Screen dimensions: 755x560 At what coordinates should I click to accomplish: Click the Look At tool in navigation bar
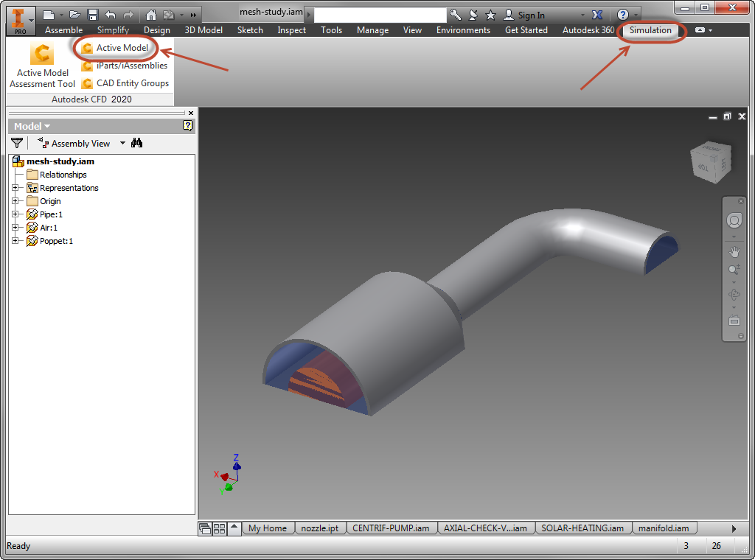[x=734, y=320]
